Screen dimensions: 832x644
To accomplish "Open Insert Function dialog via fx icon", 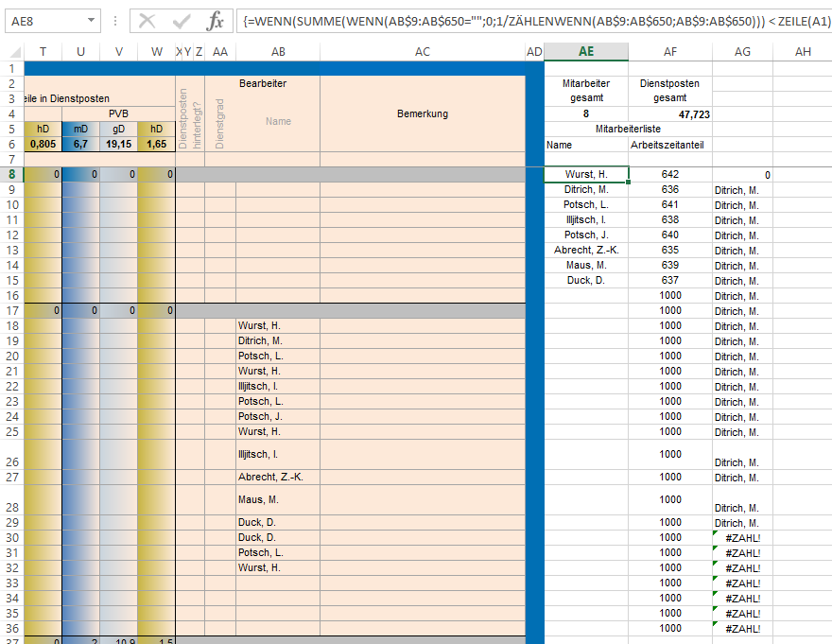I will [216, 21].
